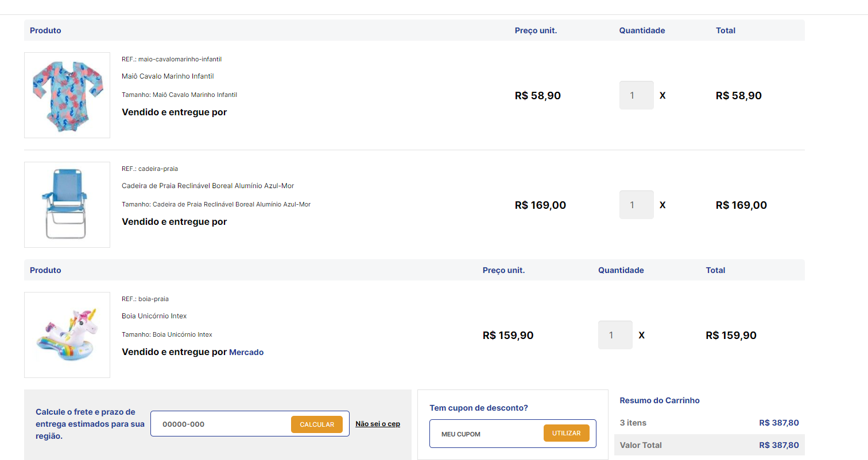Viewport: 868px width, 460px height.
Task: Apply coupon with the UTILIZAR button
Action: [x=567, y=433]
